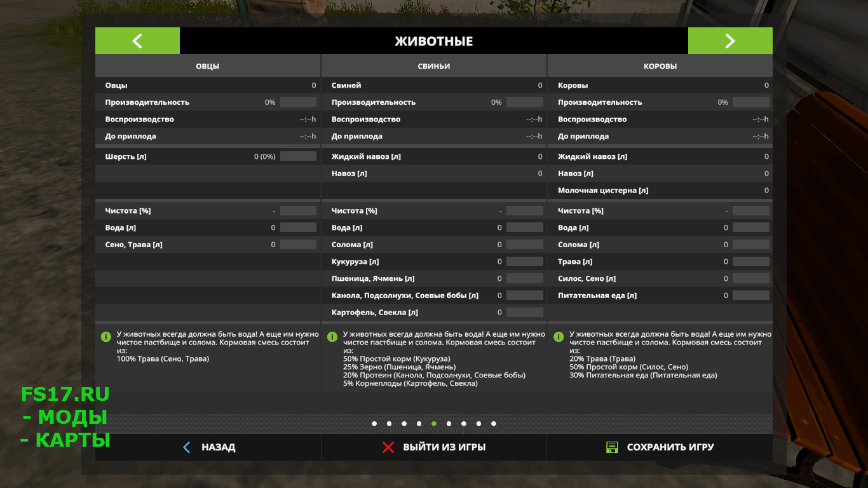Click 30% Питательная еда text line
Image resolution: width=868 pixels, height=488 pixels.
643,376
